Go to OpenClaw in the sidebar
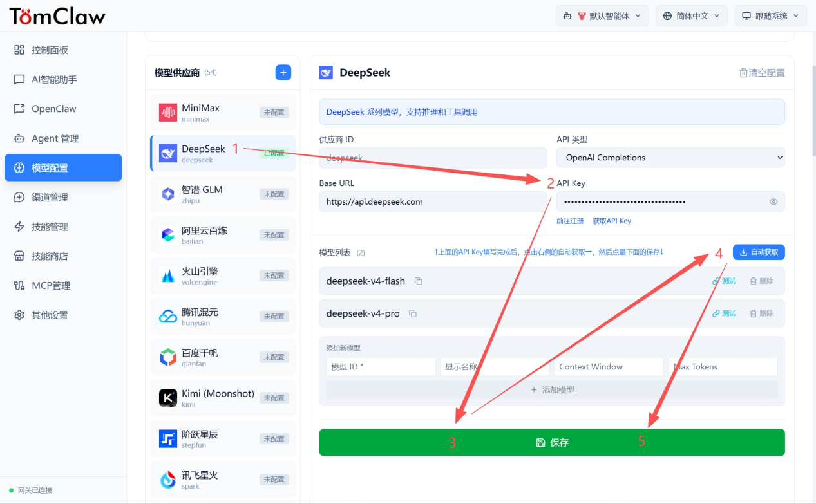 coord(63,109)
